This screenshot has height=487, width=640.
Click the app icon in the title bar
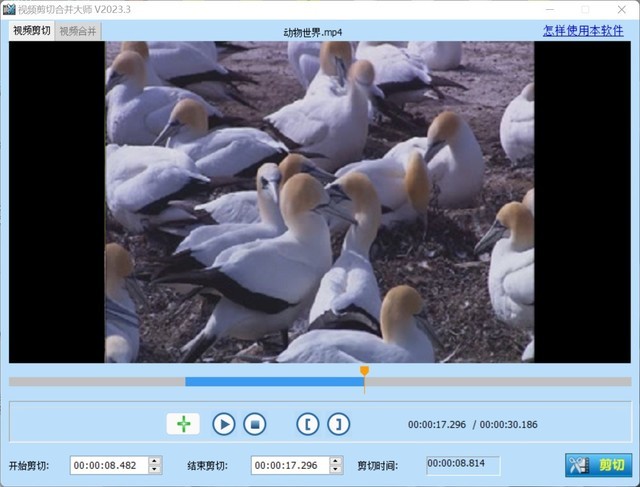pos(9,9)
